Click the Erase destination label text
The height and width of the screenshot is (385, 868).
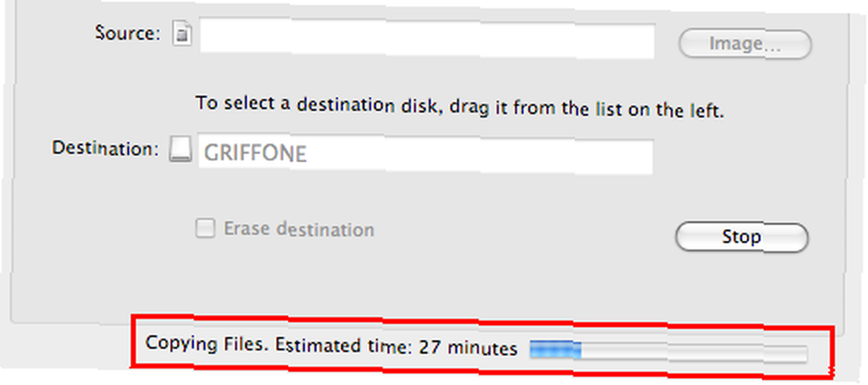(299, 229)
